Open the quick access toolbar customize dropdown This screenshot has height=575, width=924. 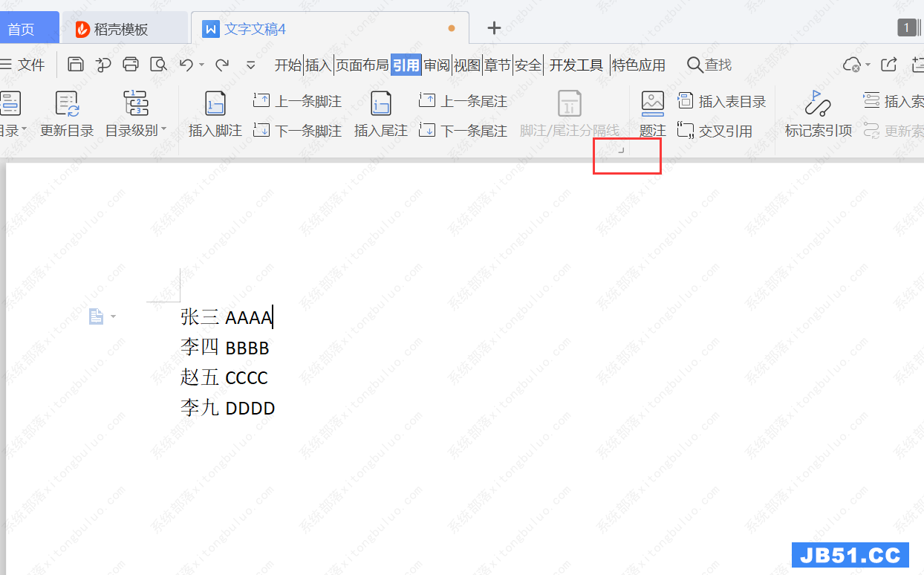(x=251, y=65)
